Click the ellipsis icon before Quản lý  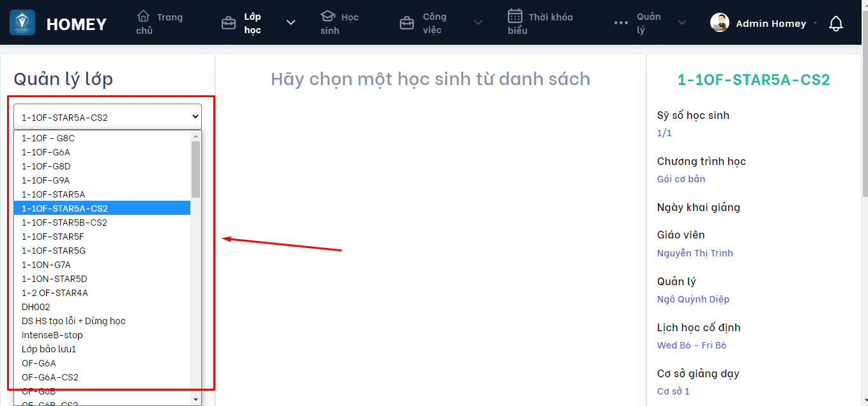click(x=620, y=23)
